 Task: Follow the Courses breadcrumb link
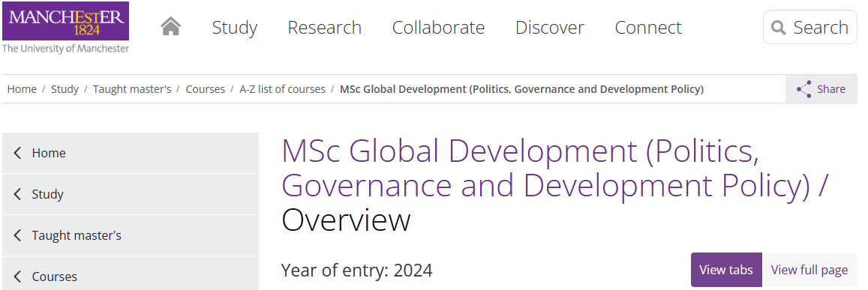206,89
